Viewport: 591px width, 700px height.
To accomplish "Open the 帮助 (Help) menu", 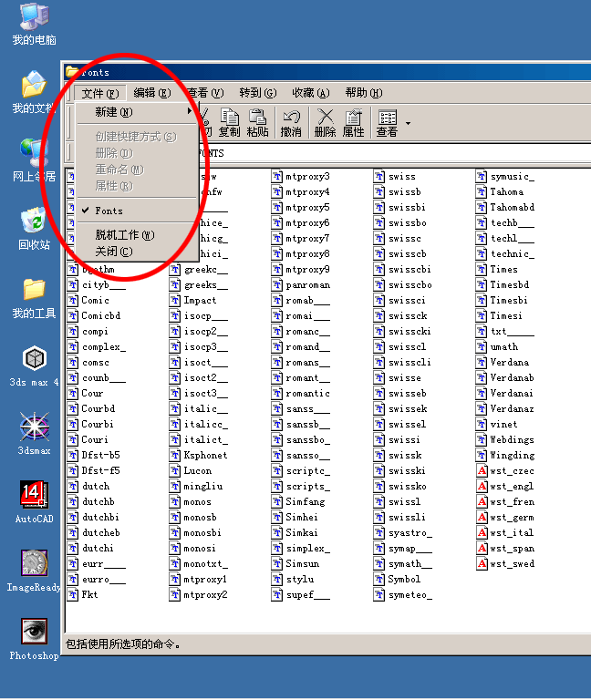I will pyautogui.click(x=363, y=93).
